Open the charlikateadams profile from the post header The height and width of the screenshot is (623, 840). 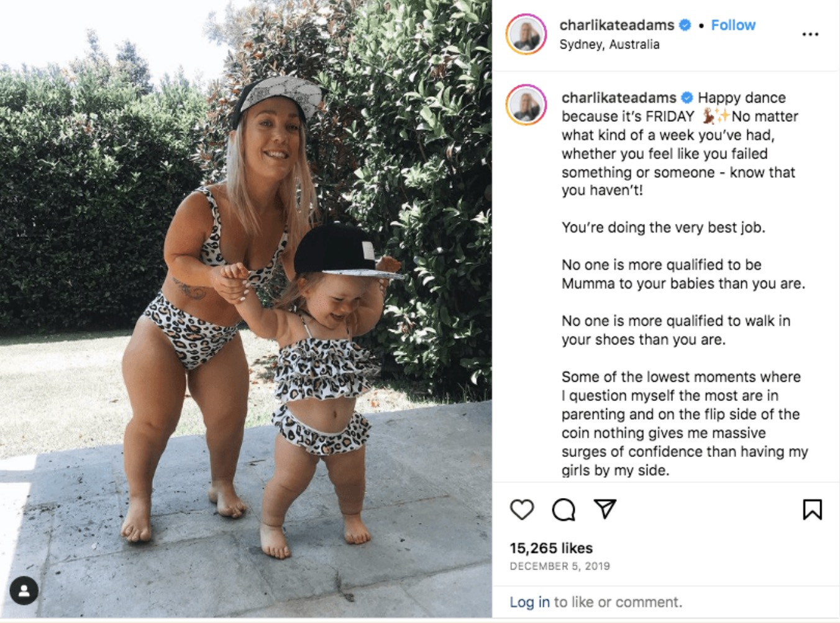click(x=616, y=25)
